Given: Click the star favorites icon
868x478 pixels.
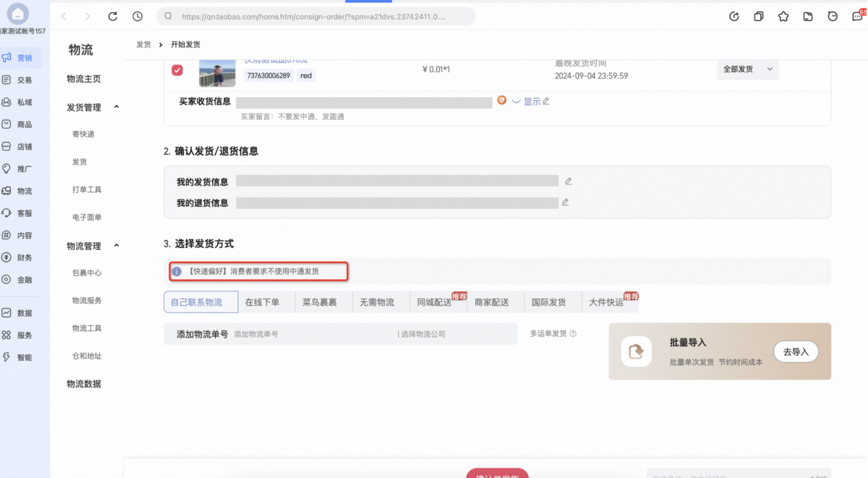Looking at the screenshot, I should click(783, 16).
